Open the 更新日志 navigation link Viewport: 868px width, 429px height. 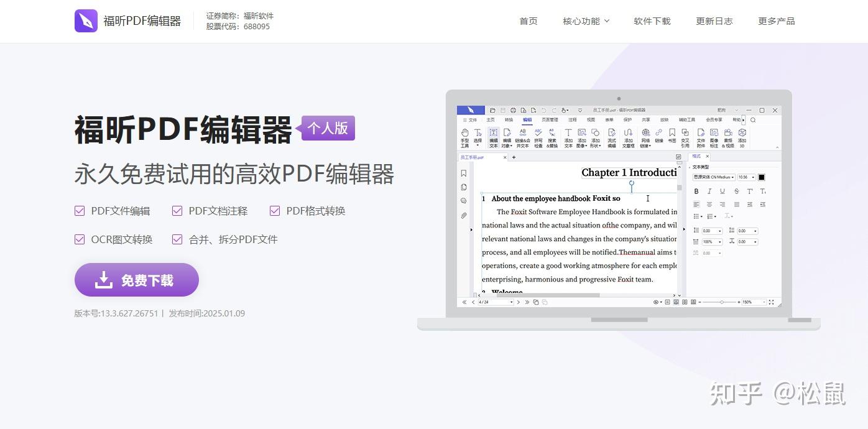tap(714, 21)
